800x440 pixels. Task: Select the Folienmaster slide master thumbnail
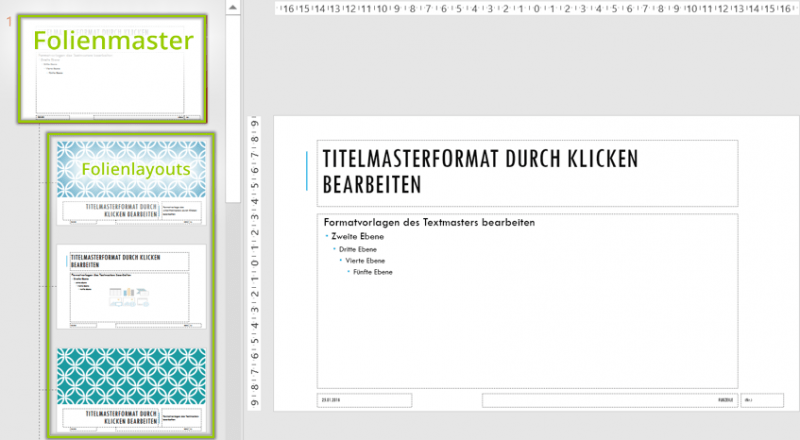click(x=112, y=69)
